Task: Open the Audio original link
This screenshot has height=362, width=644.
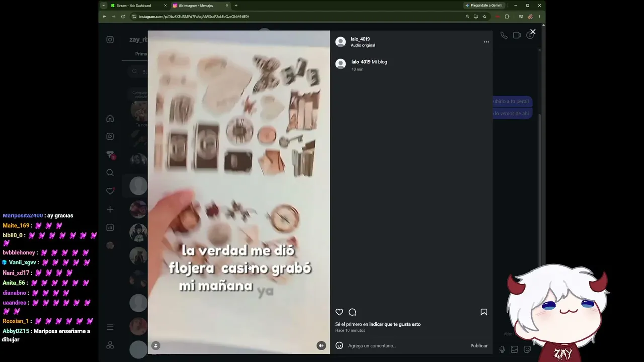Action: 363,45
